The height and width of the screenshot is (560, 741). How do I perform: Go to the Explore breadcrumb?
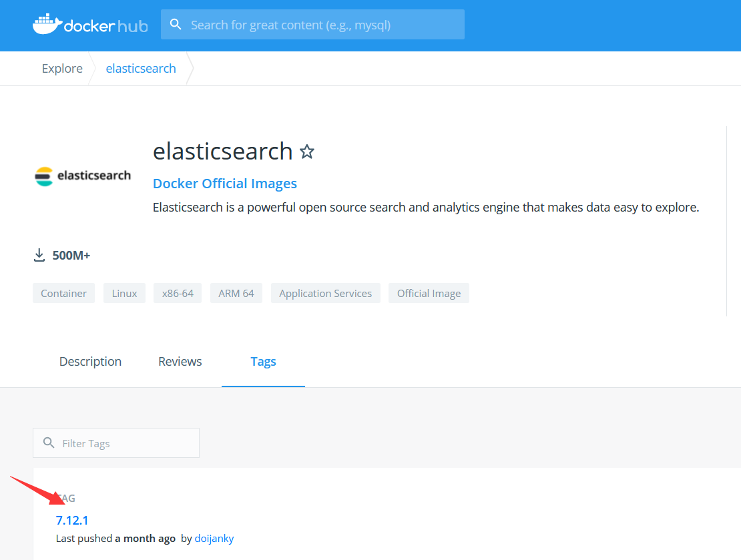[62, 69]
